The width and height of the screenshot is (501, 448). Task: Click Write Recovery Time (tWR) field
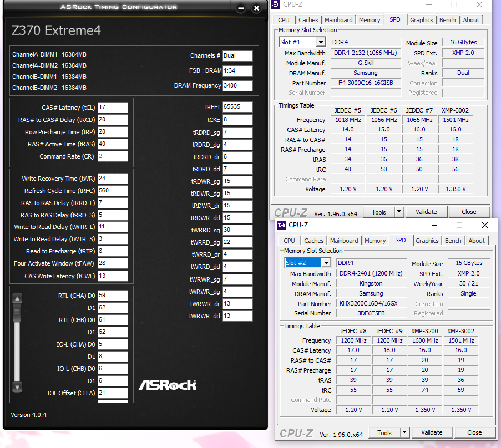[x=113, y=178]
